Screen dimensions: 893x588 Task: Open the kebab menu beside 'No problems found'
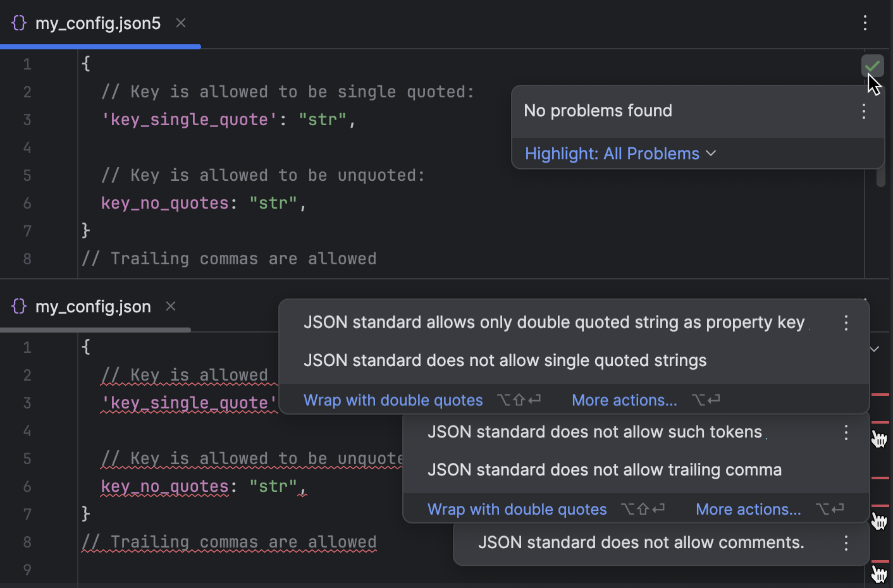click(x=864, y=111)
